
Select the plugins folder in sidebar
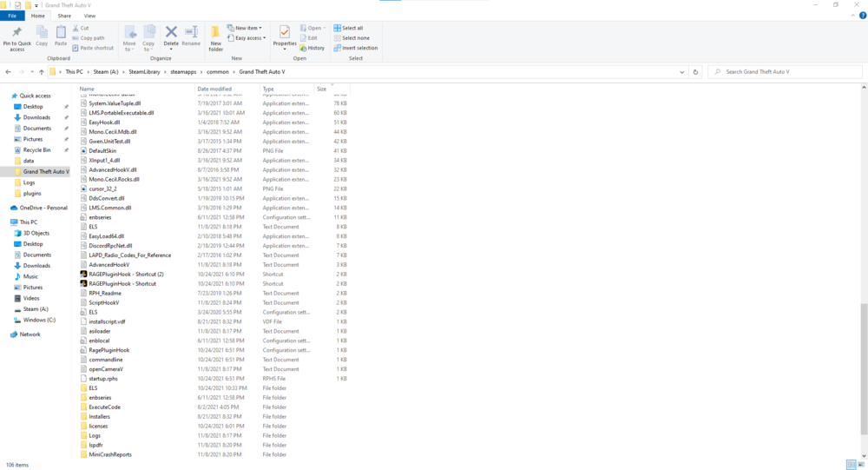pos(32,193)
